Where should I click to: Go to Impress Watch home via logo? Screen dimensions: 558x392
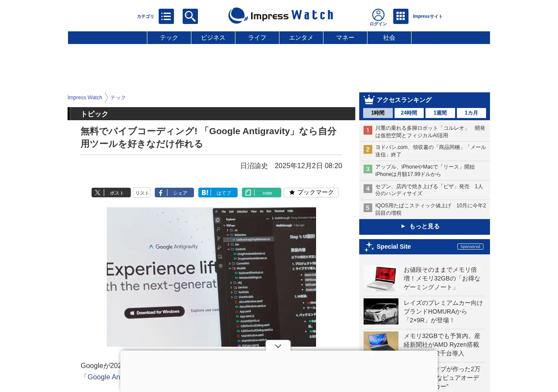click(281, 16)
